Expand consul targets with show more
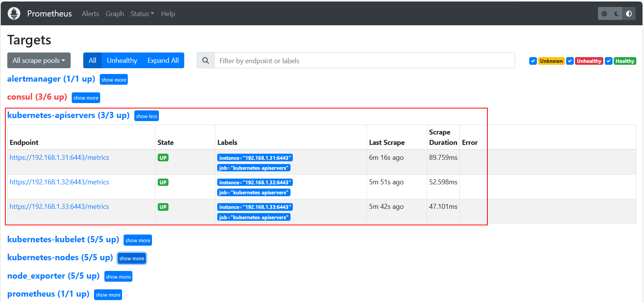This screenshot has width=644, height=302. click(86, 98)
